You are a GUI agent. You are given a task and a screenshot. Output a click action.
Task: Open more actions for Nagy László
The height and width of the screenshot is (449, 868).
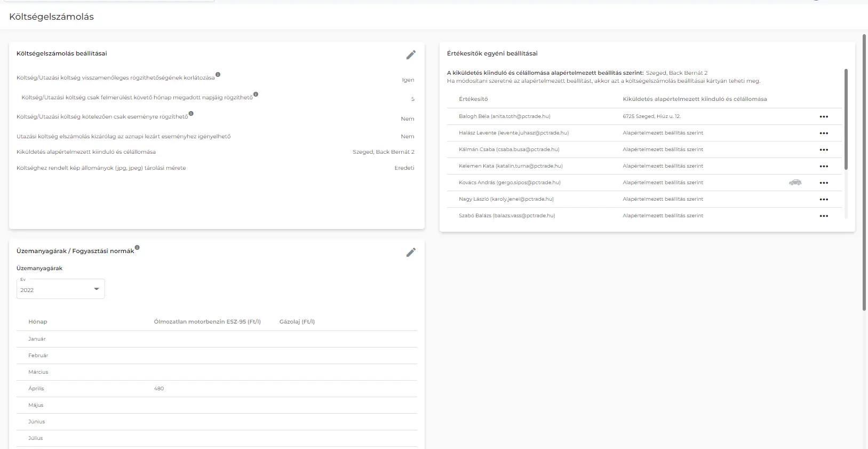(x=824, y=200)
